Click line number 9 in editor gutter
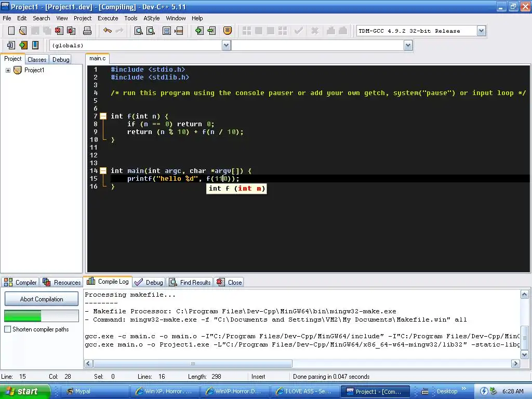Image resolution: width=532 pixels, height=399 pixels. tap(96, 131)
